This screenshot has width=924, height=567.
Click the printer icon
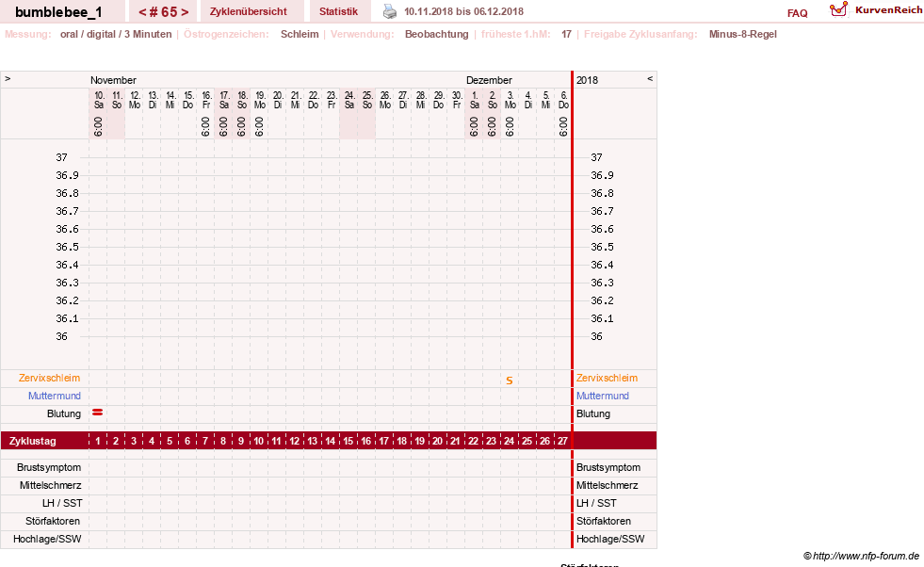pyautogui.click(x=390, y=11)
